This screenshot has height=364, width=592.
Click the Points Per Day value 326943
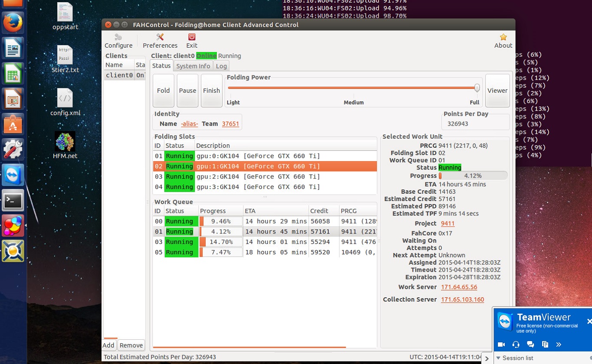[458, 124]
